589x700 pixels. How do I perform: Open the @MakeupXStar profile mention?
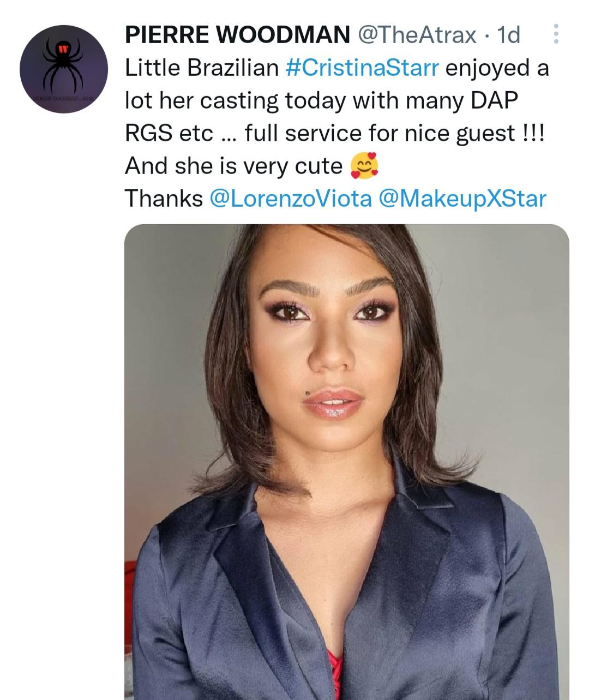(461, 199)
